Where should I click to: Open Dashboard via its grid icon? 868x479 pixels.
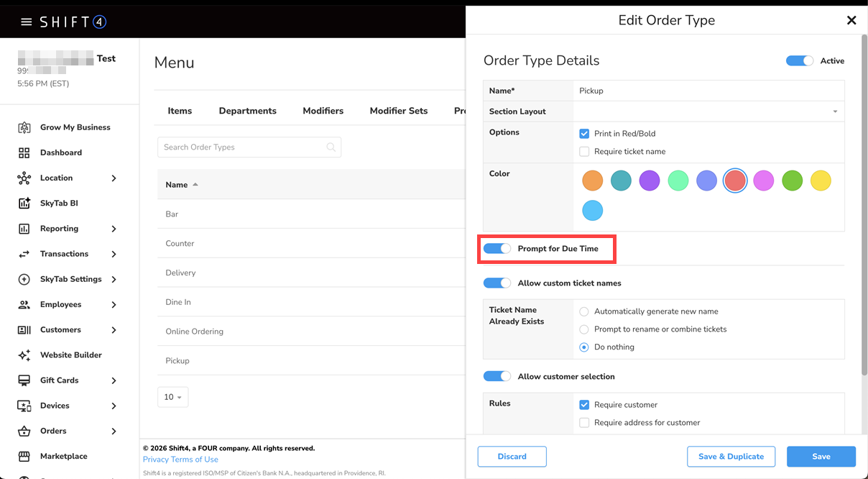[x=24, y=152]
